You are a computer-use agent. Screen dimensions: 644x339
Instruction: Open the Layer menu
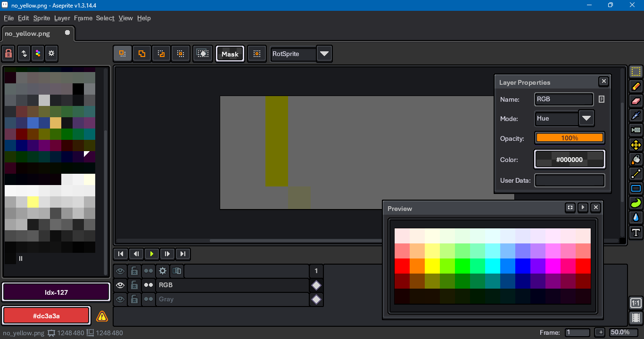(x=62, y=18)
